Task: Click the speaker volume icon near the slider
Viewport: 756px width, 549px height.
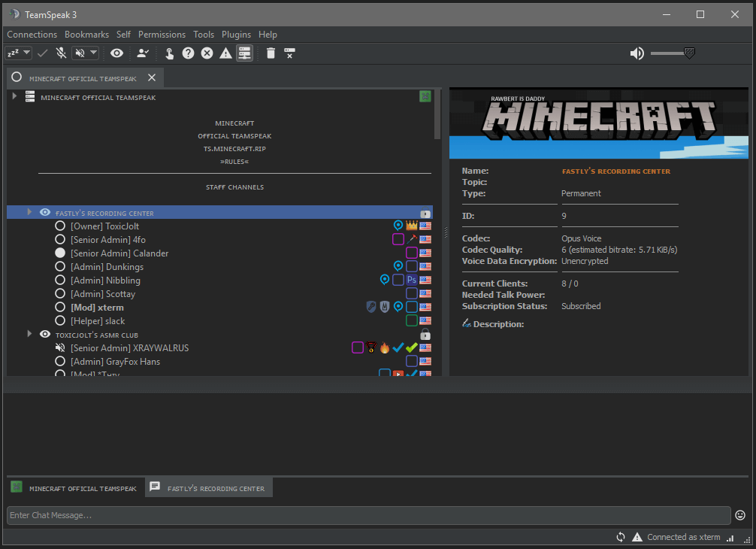Action: tap(637, 53)
